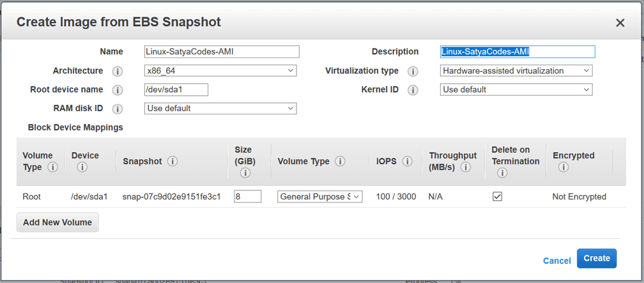The height and width of the screenshot is (283, 644).
Task: Open the Architecture x86_64 dropdown
Action: [x=220, y=71]
